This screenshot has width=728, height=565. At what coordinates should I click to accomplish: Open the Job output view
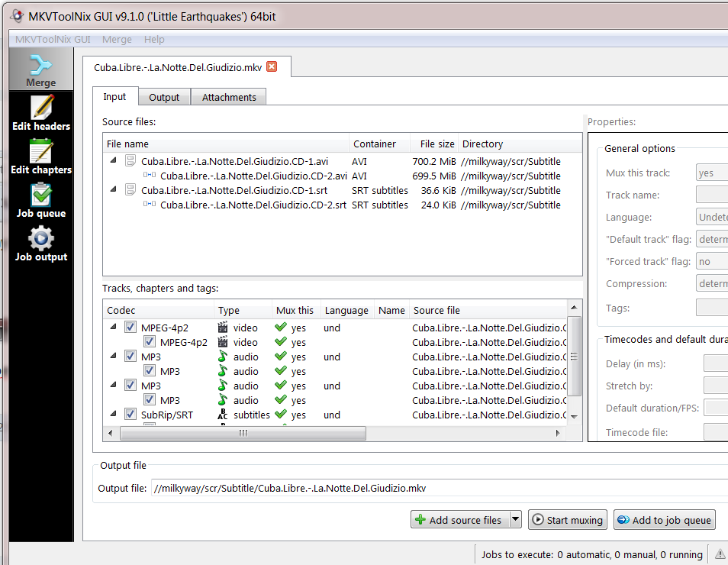(41, 244)
